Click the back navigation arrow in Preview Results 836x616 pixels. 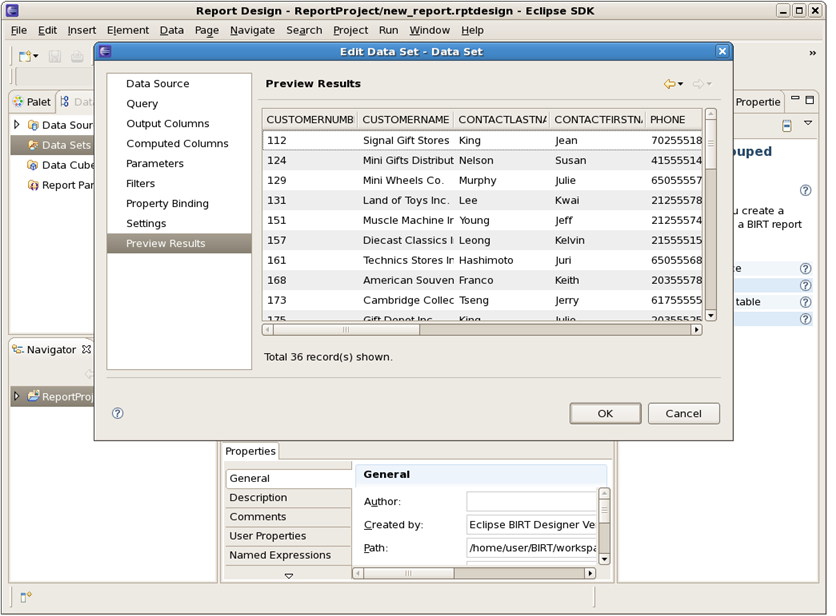pos(670,84)
